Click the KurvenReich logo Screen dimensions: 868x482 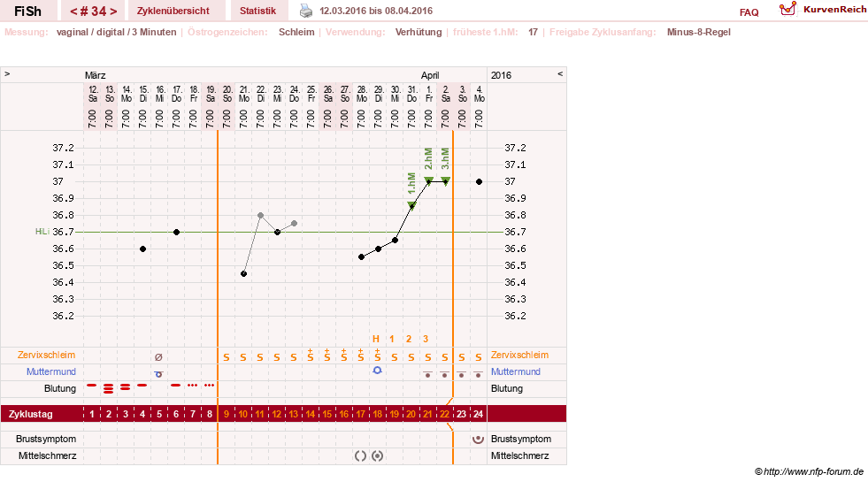(823, 9)
